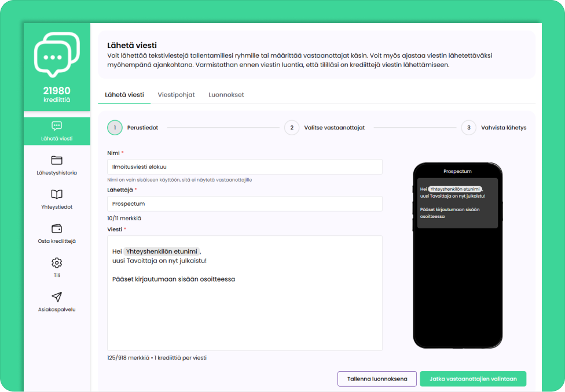Viewport: 565px width, 392px height.
Task: Open Lähestyshistoria folder icon
Action: 57,160
